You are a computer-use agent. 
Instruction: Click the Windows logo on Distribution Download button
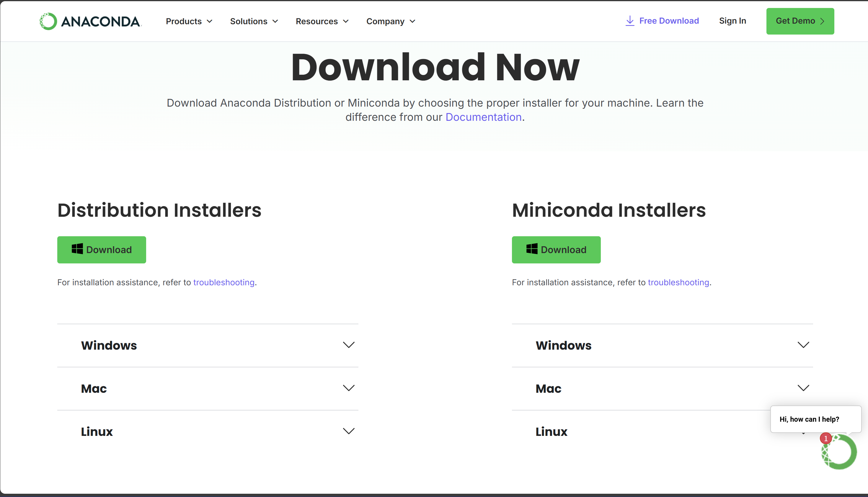point(77,249)
